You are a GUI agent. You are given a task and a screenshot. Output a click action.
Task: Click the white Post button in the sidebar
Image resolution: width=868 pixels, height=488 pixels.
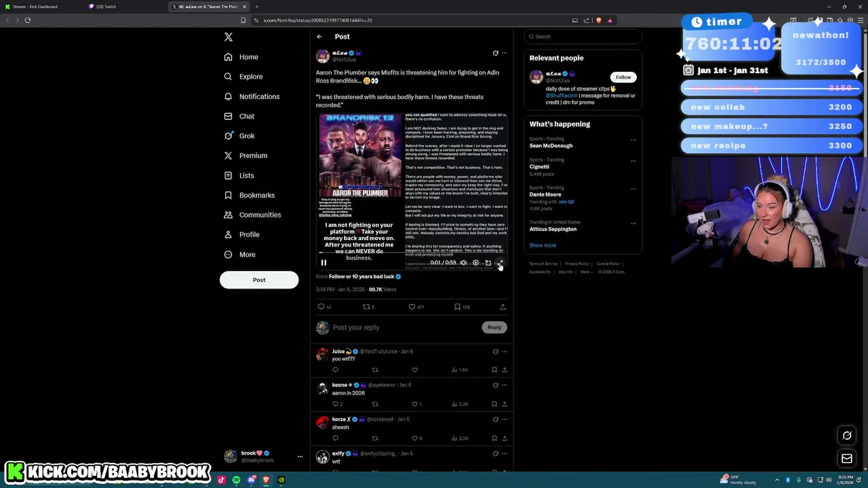point(259,280)
